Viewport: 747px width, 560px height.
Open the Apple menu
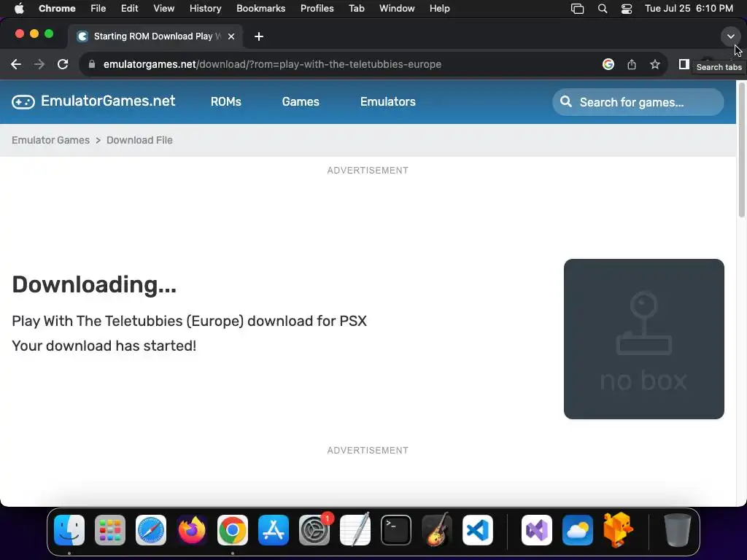pos(19,9)
